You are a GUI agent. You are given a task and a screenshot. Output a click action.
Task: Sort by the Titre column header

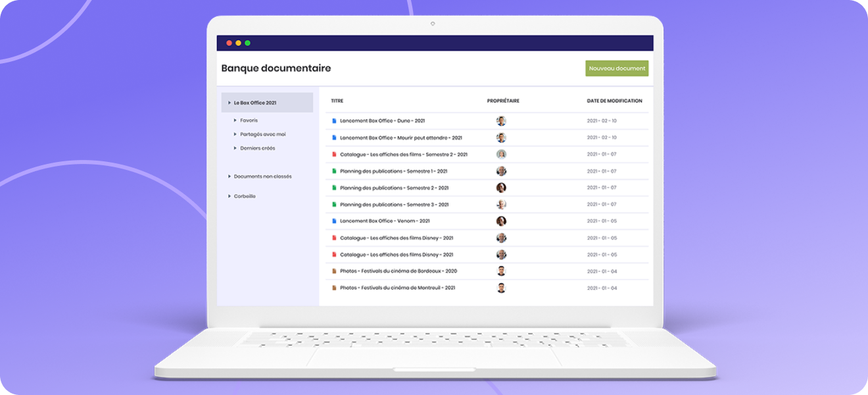(x=337, y=101)
